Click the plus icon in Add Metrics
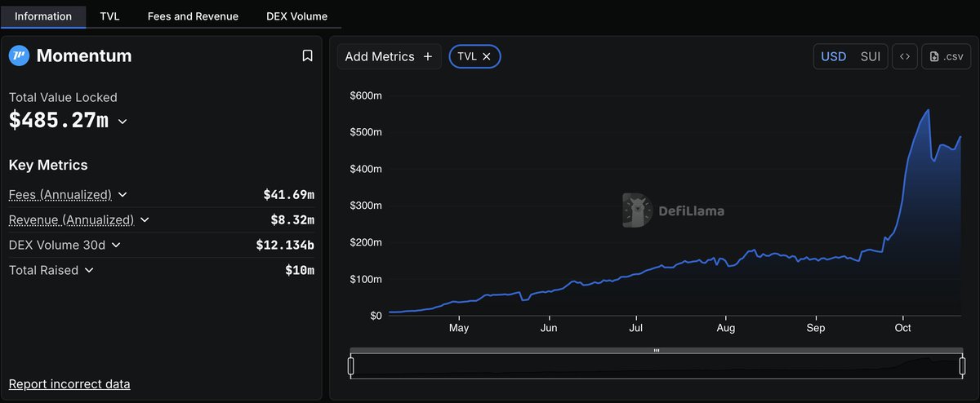The height and width of the screenshot is (403, 980). tap(427, 56)
